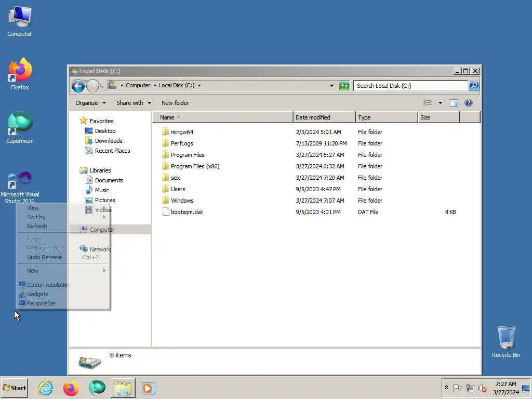532x399 pixels.
Task: Select the Supermium desktop shortcut
Action: click(20, 128)
